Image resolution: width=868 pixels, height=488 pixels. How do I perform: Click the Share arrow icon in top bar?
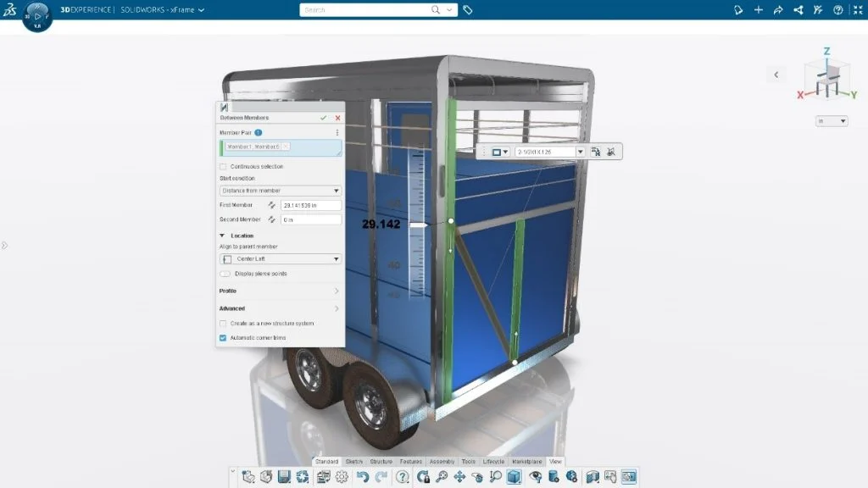(x=778, y=10)
